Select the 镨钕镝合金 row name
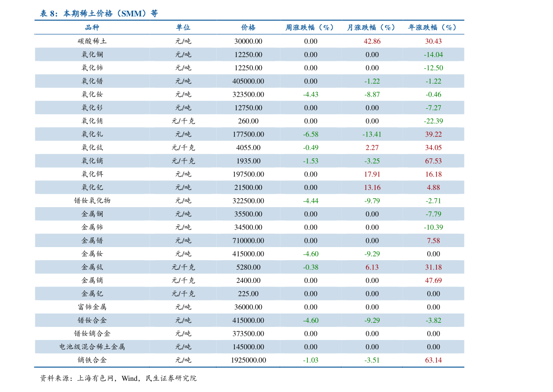Image resolution: width=553 pixels, height=392 pixels. pos(92,333)
